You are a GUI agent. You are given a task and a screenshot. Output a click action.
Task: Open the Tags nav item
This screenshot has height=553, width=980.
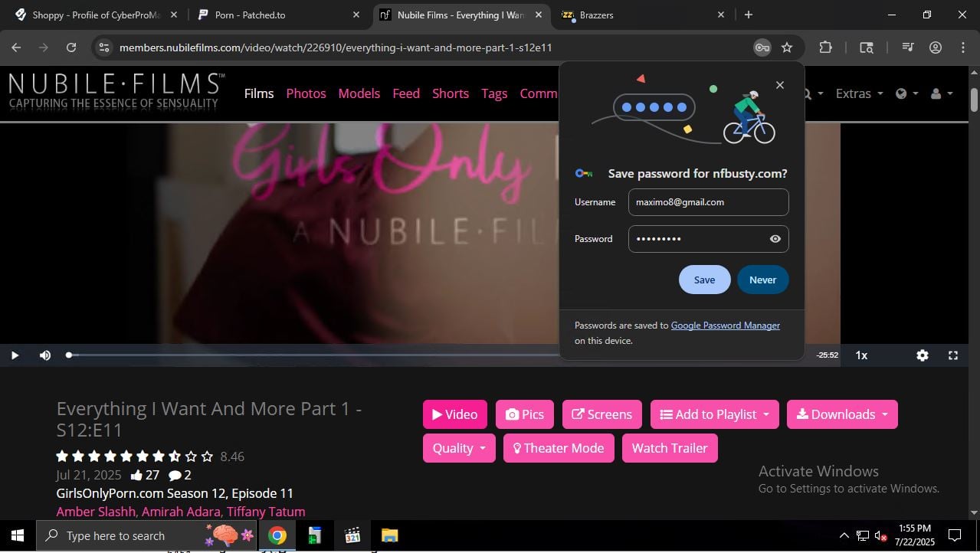[x=494, y=93]
